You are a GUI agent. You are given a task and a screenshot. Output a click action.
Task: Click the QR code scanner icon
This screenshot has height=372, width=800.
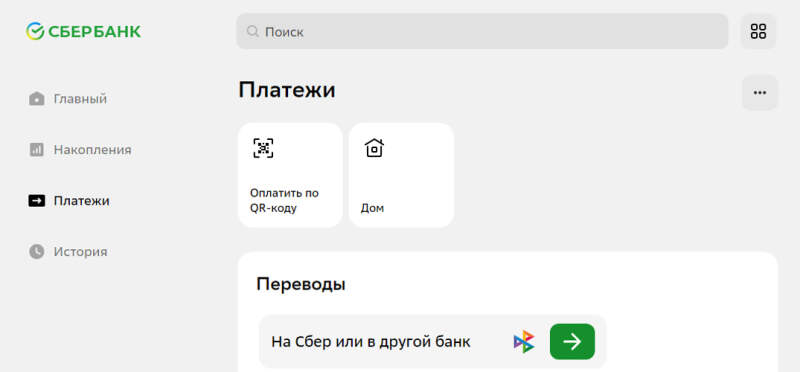point(263,148)
